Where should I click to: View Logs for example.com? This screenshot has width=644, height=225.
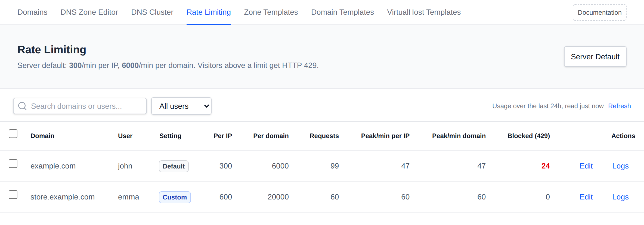[x=620, y=166]
